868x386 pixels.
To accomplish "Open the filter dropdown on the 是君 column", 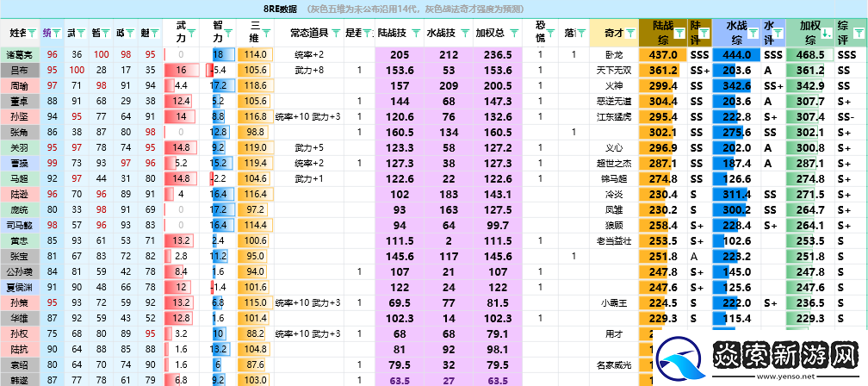I will pos(367,34).
